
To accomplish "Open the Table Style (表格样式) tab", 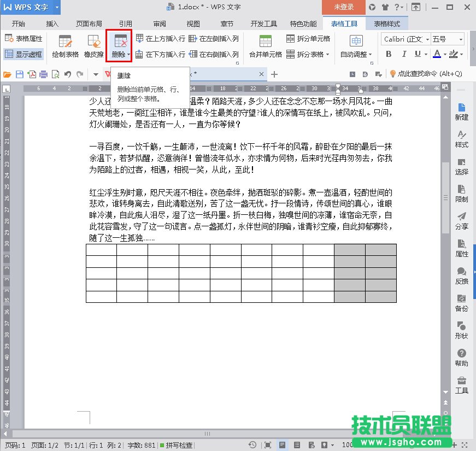I will click(x=387, y=24).
